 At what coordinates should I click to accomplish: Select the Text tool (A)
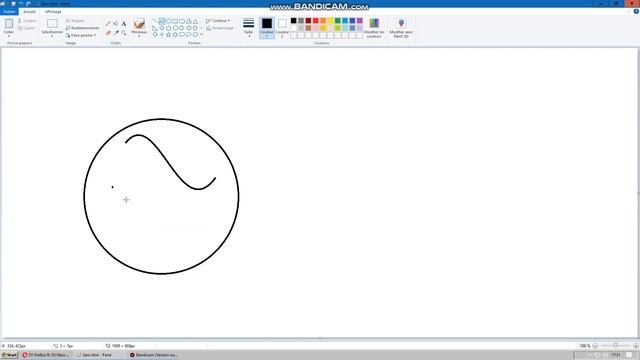click(124, 24)
